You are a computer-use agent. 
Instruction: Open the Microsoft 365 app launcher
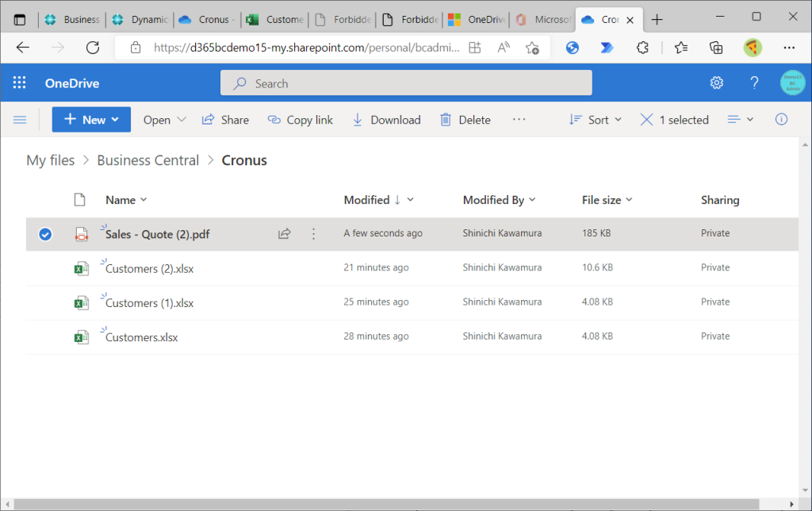pyautogui.click(x=19, y=83)
